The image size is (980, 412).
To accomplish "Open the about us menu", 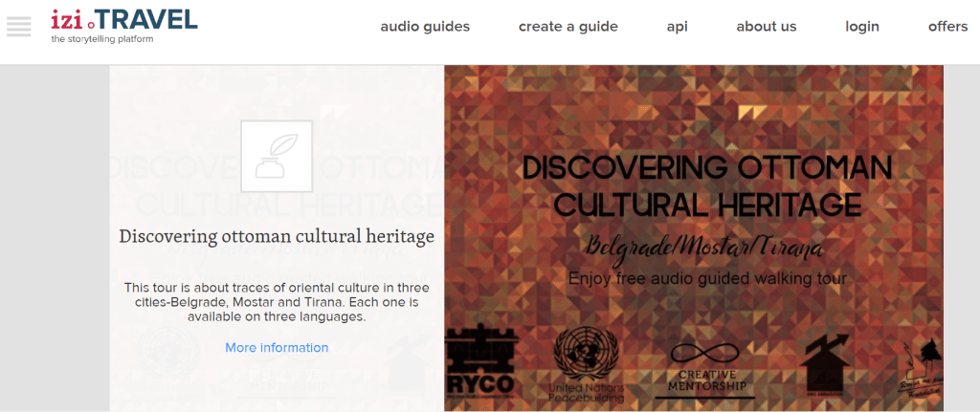I will [x=767, y=27].
